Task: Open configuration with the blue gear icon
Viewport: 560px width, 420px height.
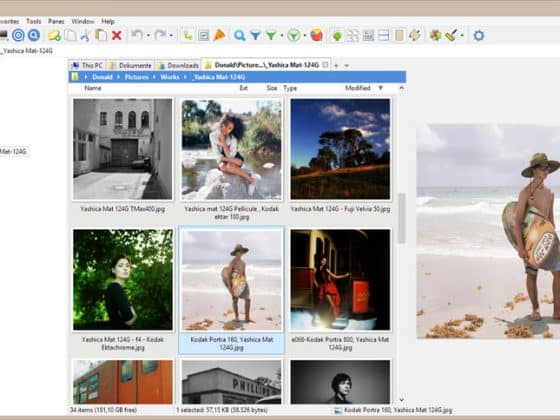Action: point(479,35)
